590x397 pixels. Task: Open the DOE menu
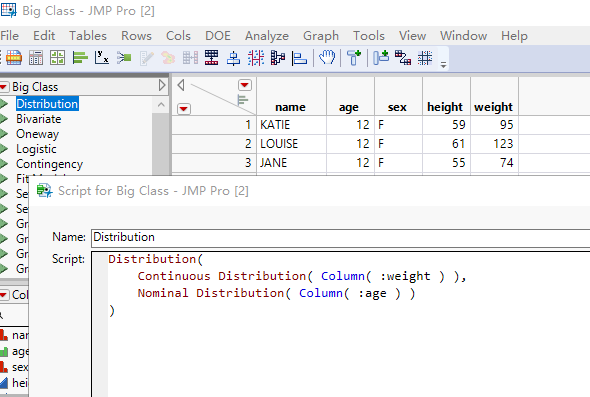[x=218, y=36]
